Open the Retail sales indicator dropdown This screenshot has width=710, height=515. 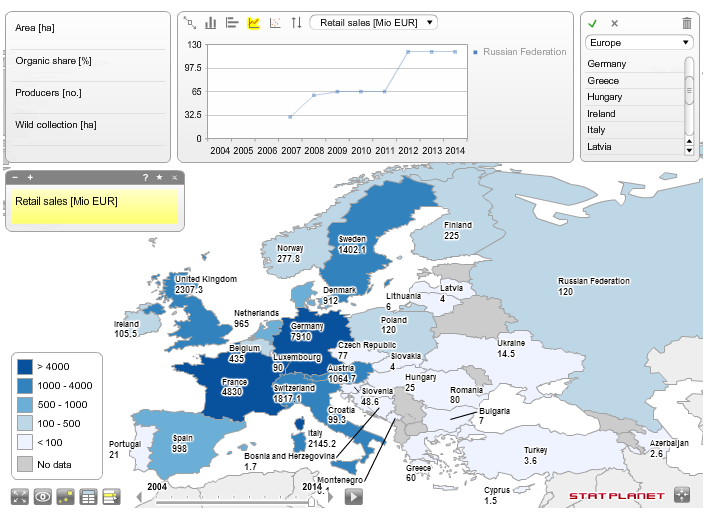point(374,23)
